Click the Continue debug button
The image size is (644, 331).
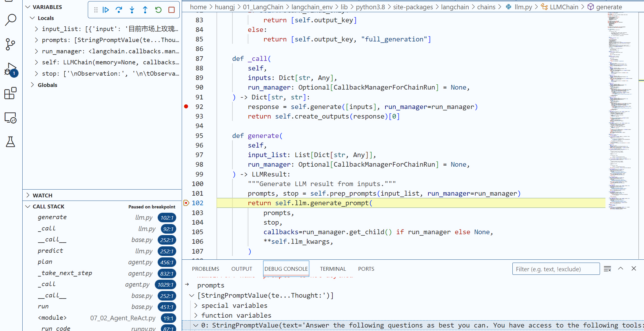click(106, 10)
